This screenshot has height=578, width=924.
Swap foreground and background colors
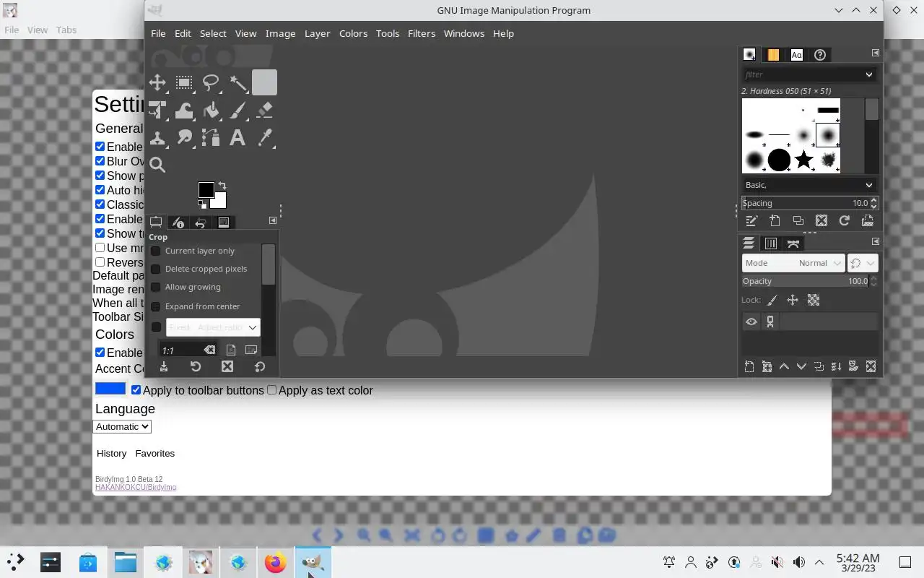click(x=222, y=186)
